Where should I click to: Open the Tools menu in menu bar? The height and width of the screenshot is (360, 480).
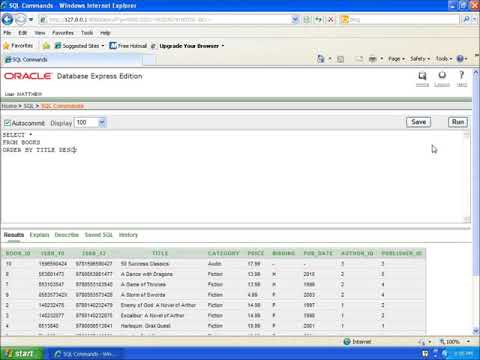pyautogui.click(x=87, y=33)
